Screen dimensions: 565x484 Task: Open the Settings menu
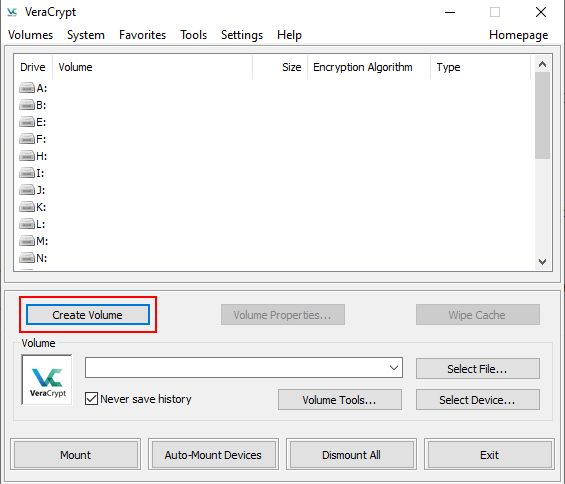[242, 35]
